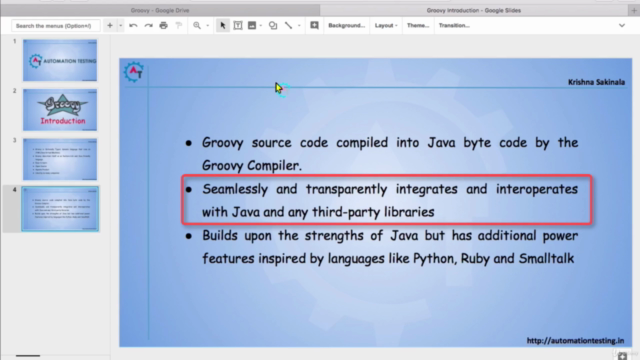Image resolution: width=640 pixels, height=360 pixels.
Task: Insert an image
Action: click(252, 25)
